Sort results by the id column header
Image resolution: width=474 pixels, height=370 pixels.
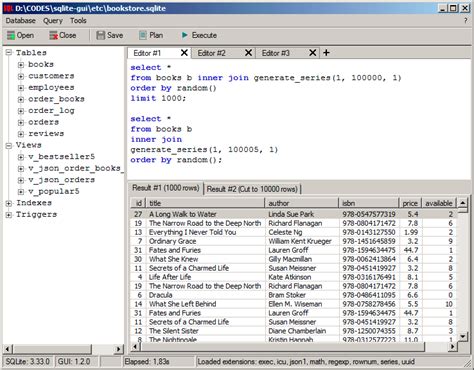[139, 203]
